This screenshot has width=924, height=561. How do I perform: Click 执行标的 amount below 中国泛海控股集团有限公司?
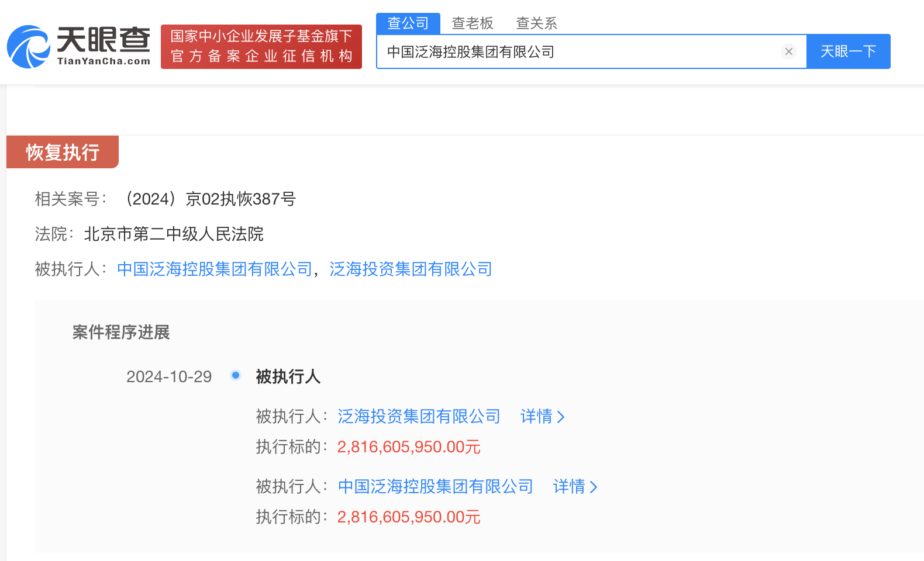point(409,517)
